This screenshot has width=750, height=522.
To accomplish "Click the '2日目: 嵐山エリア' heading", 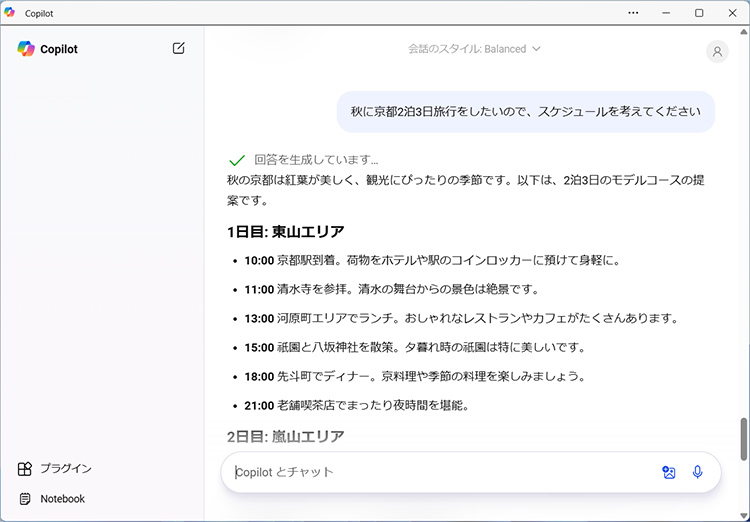I will [285, 436].
